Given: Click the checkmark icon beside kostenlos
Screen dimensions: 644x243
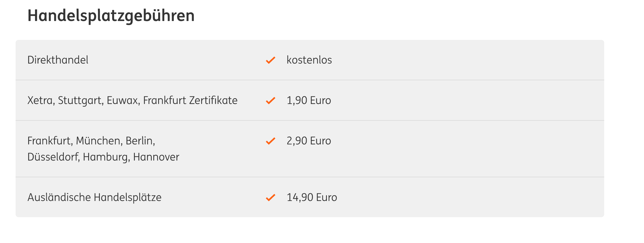Looking at the screenshot, I should click(x=270, y=60).
